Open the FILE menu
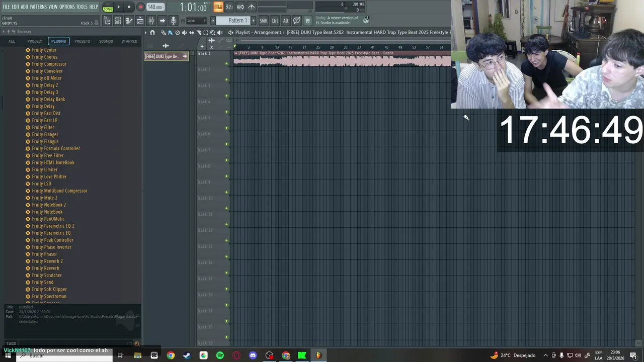The height and width of the screenshot is (362, 644). click(x=6, y=7)
